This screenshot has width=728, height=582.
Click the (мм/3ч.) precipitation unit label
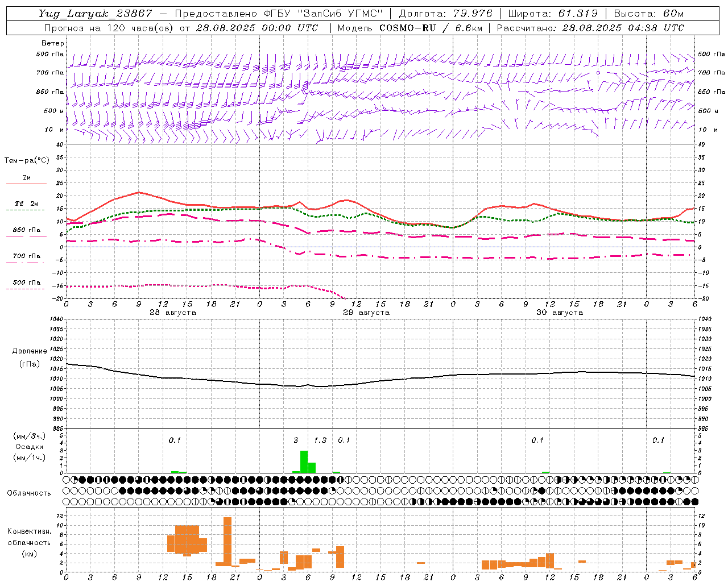click(30, 436)
